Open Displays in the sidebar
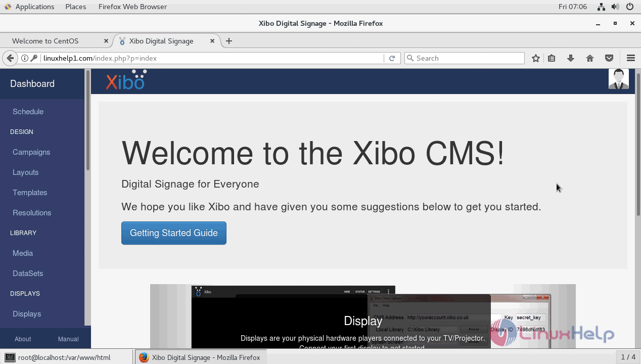This screenshot has width=641, height=364. pyautogui.click(x=27, y=314)
